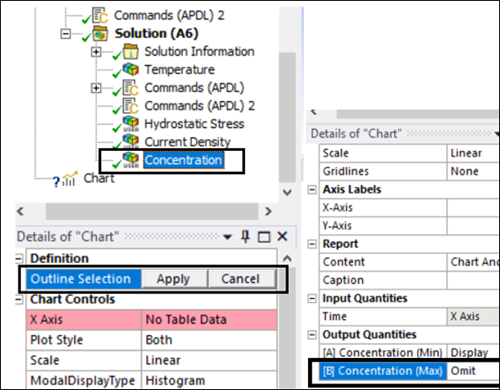Click the Chart icon in the outline tree
Screen dimensions: 500x390
pyautogui.click(x=70, y=178)
